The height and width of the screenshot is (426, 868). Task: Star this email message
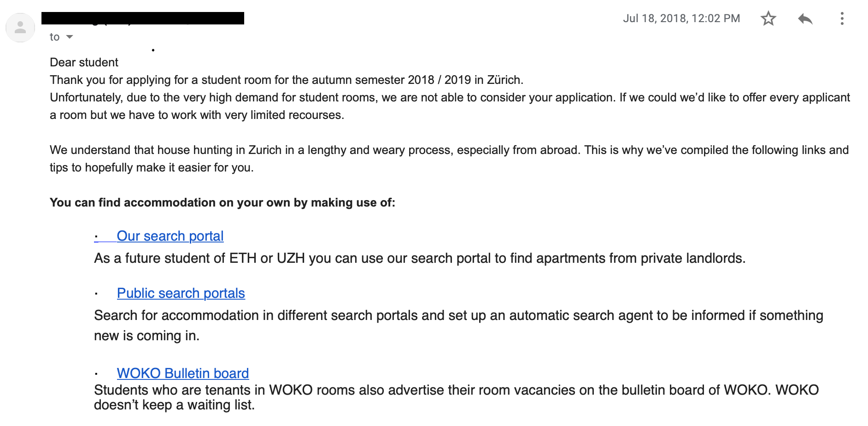[768, 18]
